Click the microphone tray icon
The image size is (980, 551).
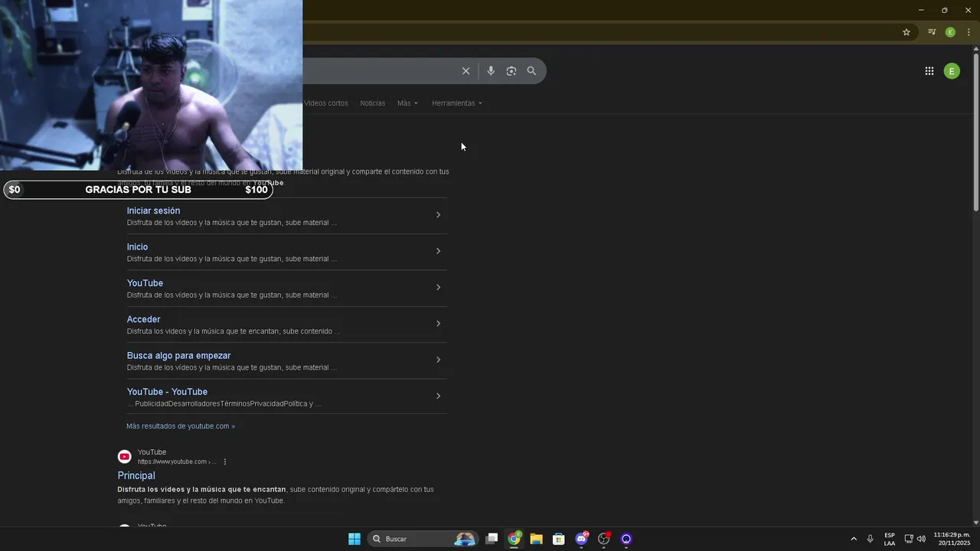click(870, 539)
